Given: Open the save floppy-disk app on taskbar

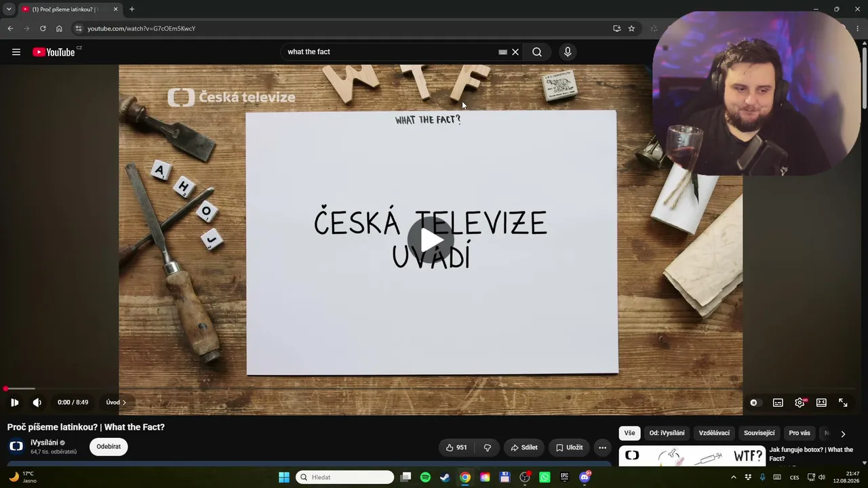Looking at the screenshot, I should (505, 477).
